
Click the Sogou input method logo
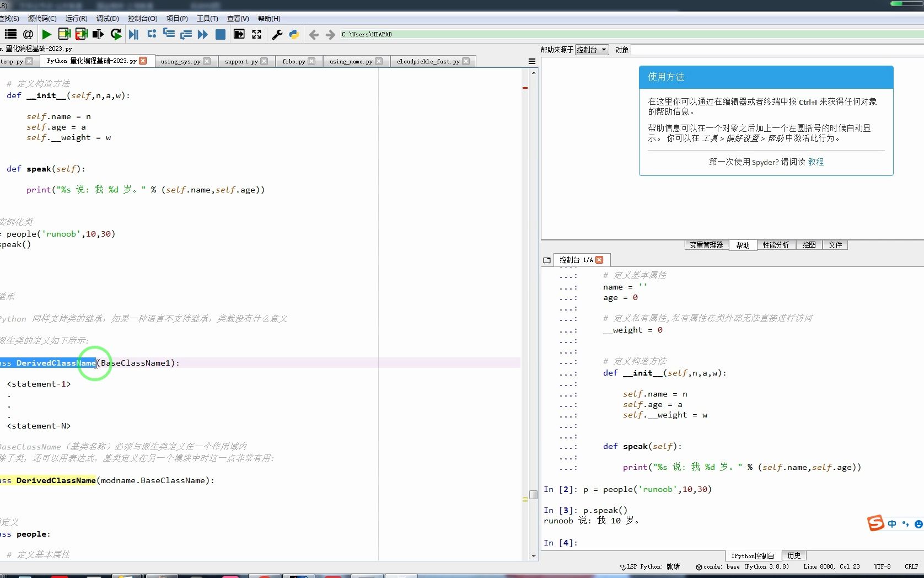875,523
